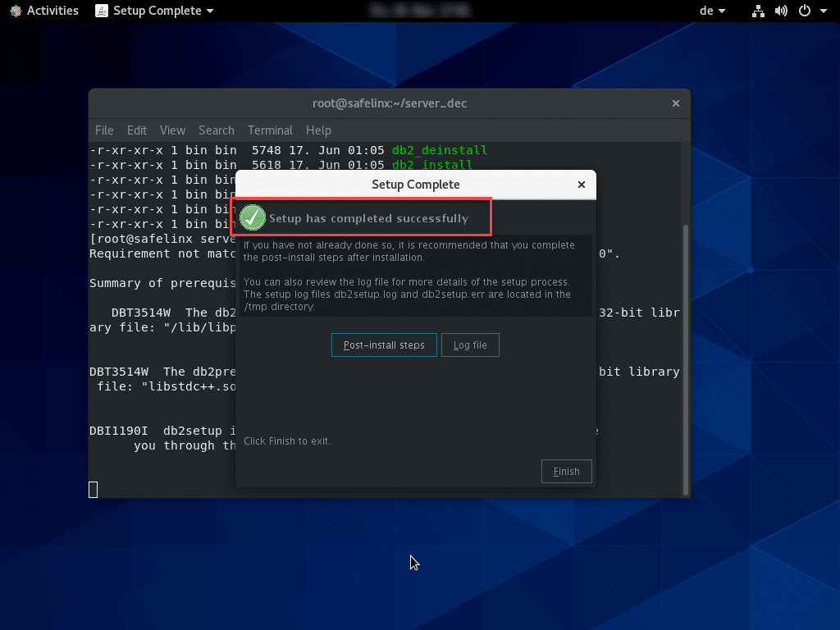Click the Activities overview button
The image size is (840, 630).
(x=44, y=11)
